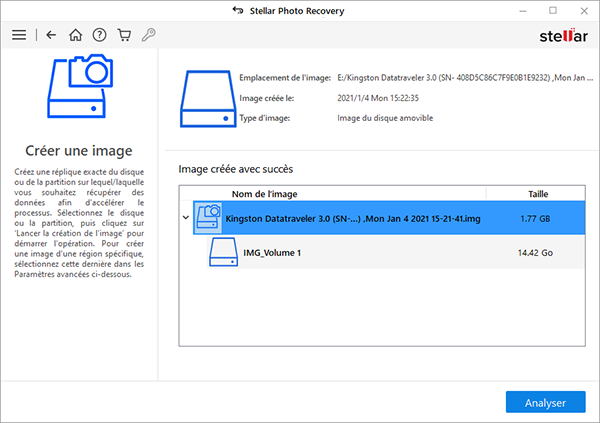
Task: Click the Image du disque amovible value
Action: click(385, 118)
